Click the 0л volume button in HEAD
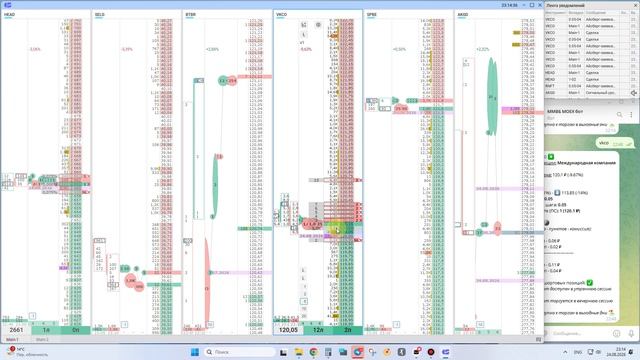The width and height of the screenshot is (640, 360). point(76,330)
